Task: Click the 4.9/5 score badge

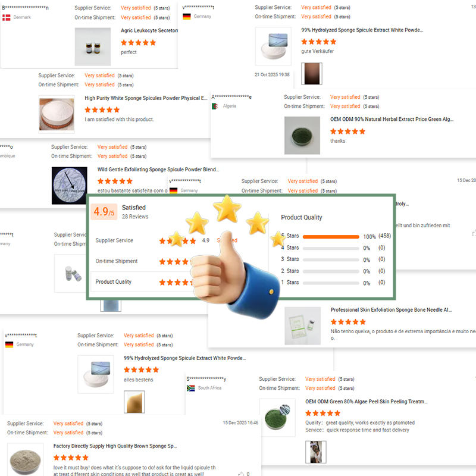Action: [x=104, y=212]
